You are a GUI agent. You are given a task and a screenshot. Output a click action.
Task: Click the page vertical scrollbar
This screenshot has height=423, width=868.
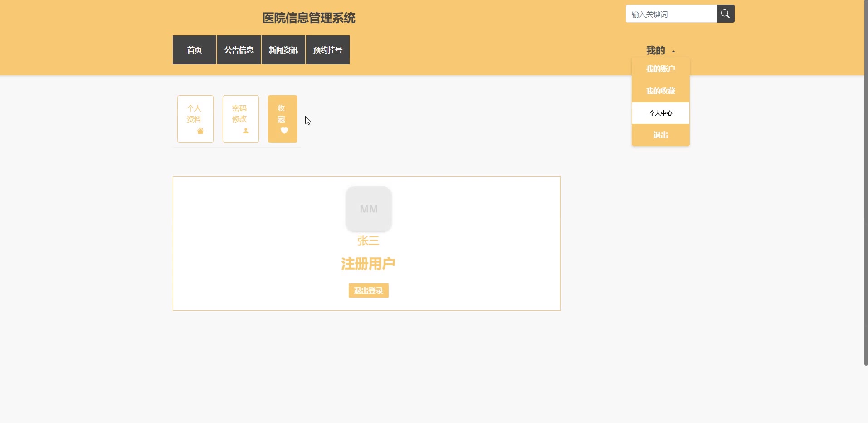866,182
